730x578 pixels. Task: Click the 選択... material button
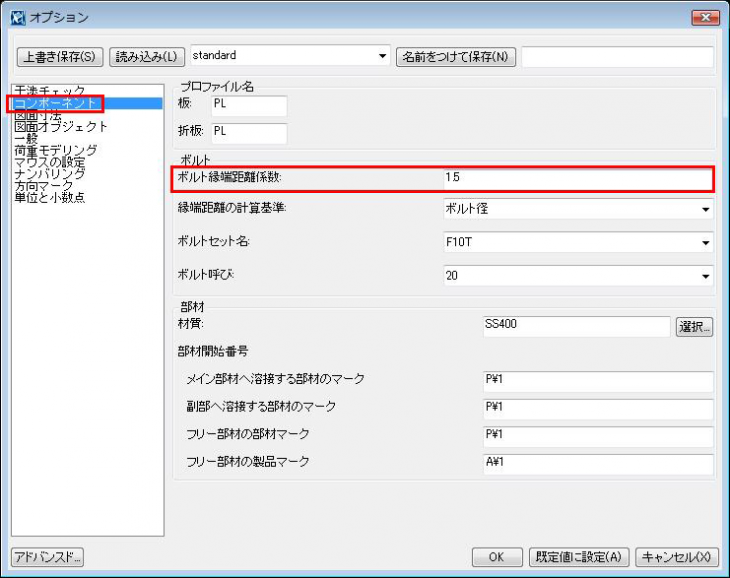pos(694,327)
